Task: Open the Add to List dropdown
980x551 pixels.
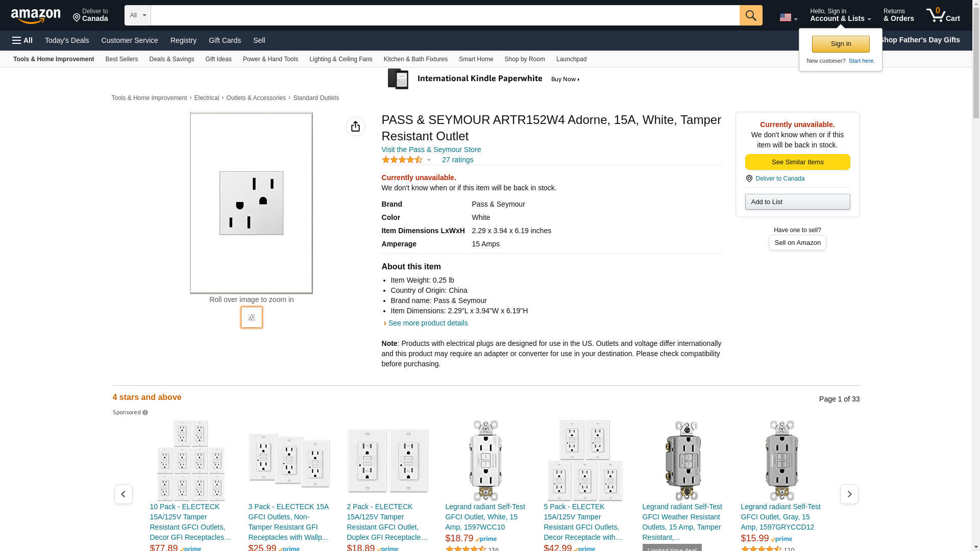Action: click(797, 202)
